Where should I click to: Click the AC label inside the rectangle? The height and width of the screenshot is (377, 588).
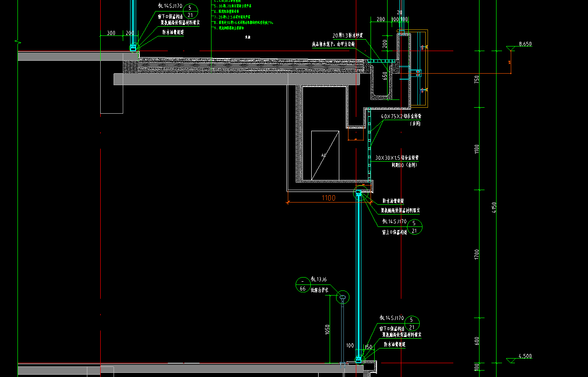pos(323,156)
